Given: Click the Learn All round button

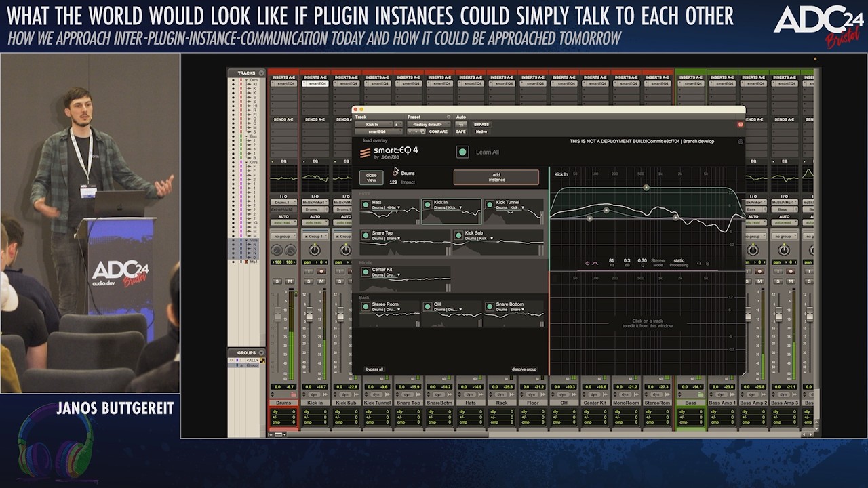Looking at the screenshot, I should tap(462, 152).
